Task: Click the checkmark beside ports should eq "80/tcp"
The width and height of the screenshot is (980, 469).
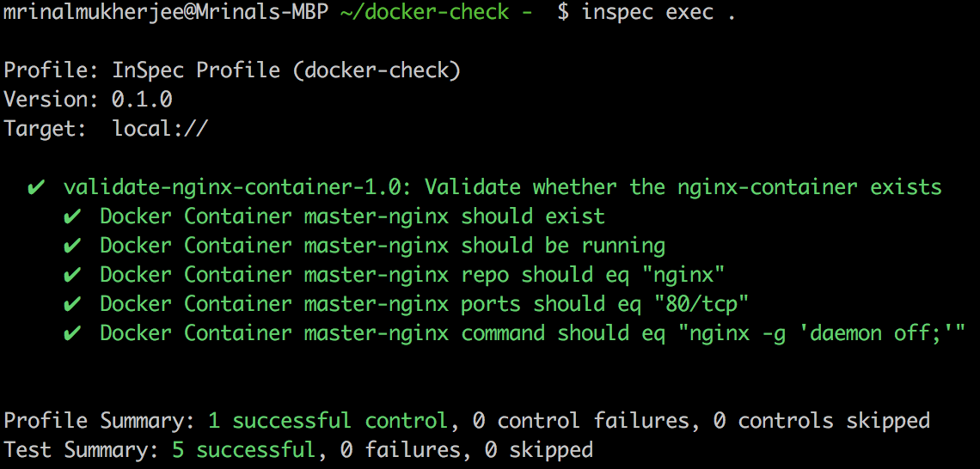Action: point(72,304)
